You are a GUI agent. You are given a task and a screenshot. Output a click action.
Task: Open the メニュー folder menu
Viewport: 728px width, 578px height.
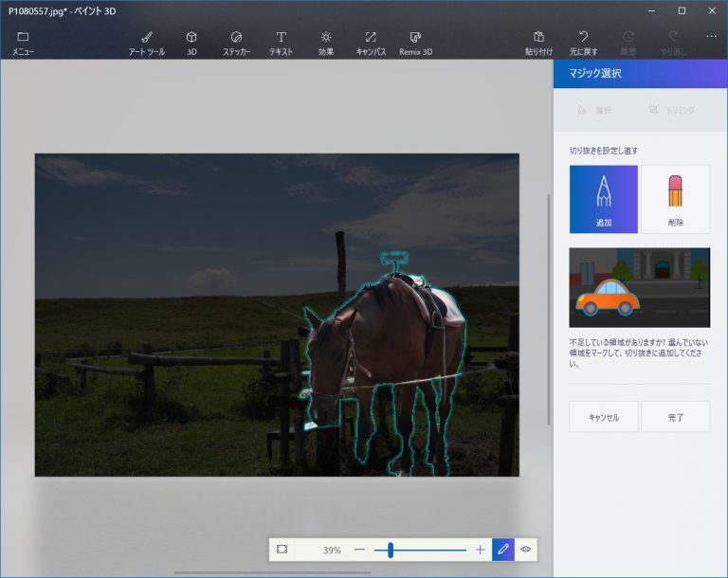pos(23,44)
